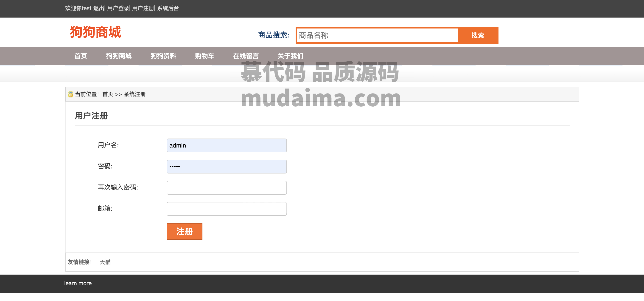Image resolution: width=644 pixels, height=301 pixels.
Task: Click the 退出 logout link
Action: pyautogui.click(x=98, y=8)
